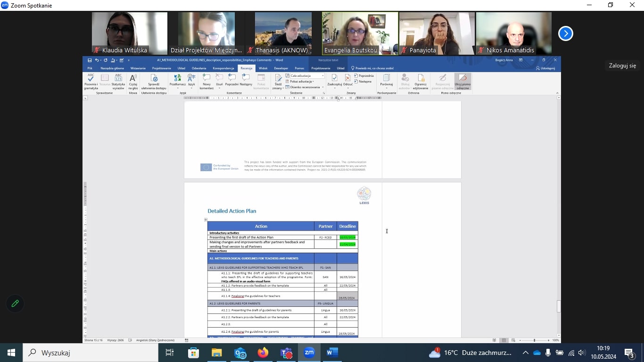
Task: Click Następna next change button
Action: coord(363,82)
